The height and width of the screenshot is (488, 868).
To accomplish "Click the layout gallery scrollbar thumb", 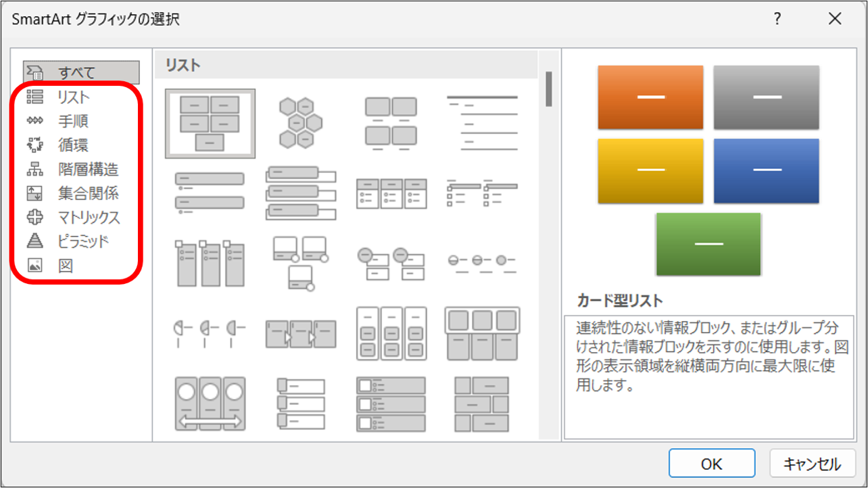I will point(549,89).
